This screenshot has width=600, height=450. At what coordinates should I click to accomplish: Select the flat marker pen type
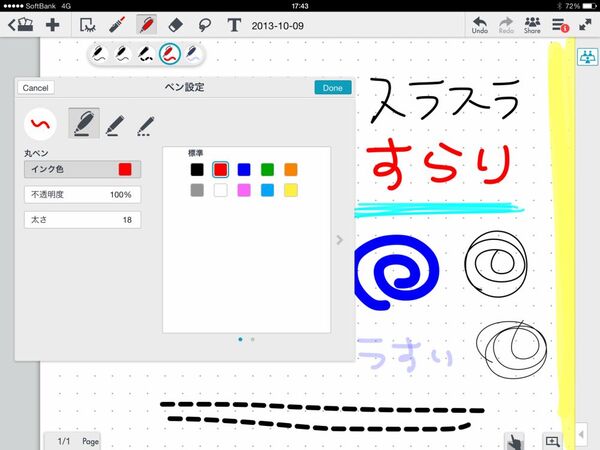[115, 125]
